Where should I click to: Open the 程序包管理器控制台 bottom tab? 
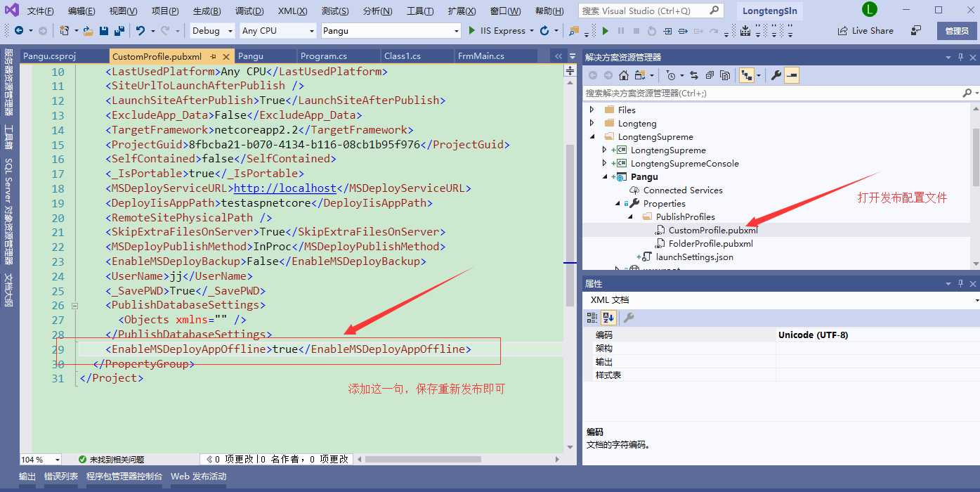pos(124,477)
